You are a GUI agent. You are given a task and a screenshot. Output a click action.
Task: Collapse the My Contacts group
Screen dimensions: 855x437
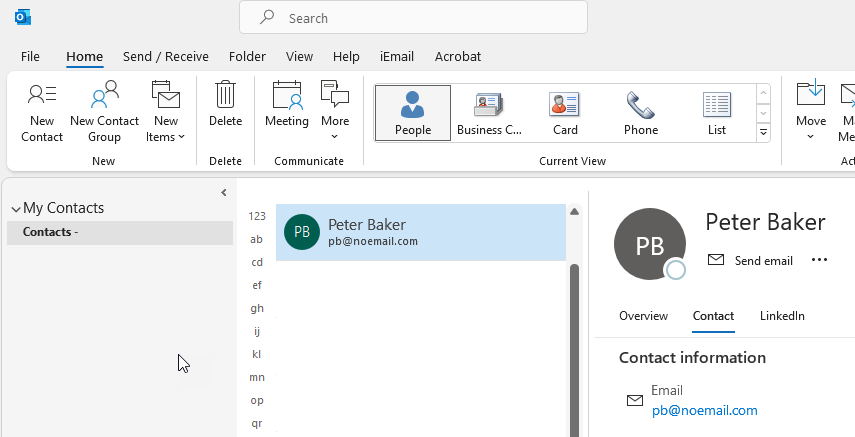click(x=16, y=209)
